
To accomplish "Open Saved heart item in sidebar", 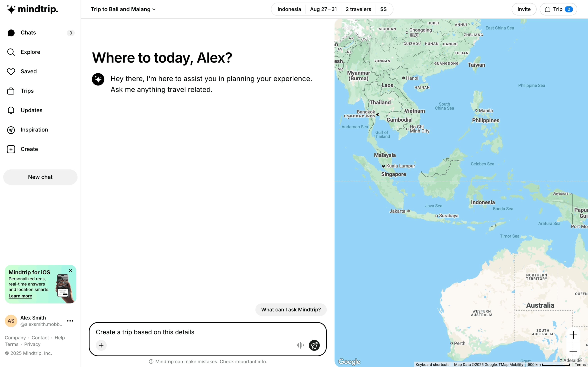I will [28, 71].
